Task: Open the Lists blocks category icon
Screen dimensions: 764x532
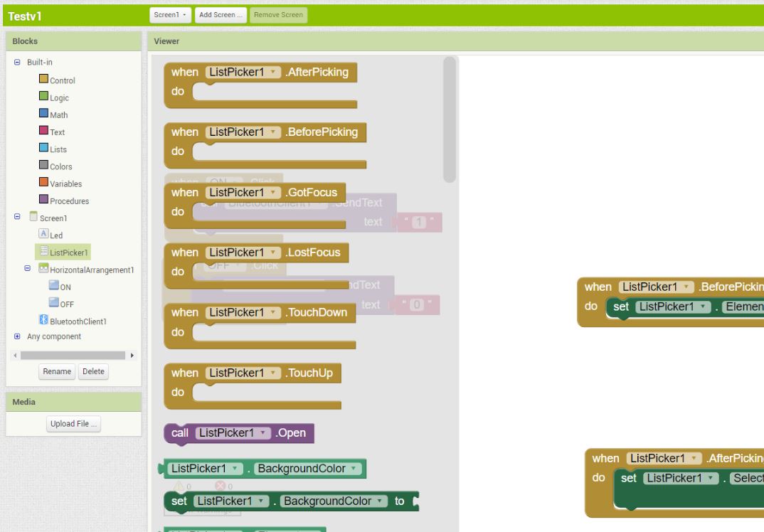Action: click(44, 148)
